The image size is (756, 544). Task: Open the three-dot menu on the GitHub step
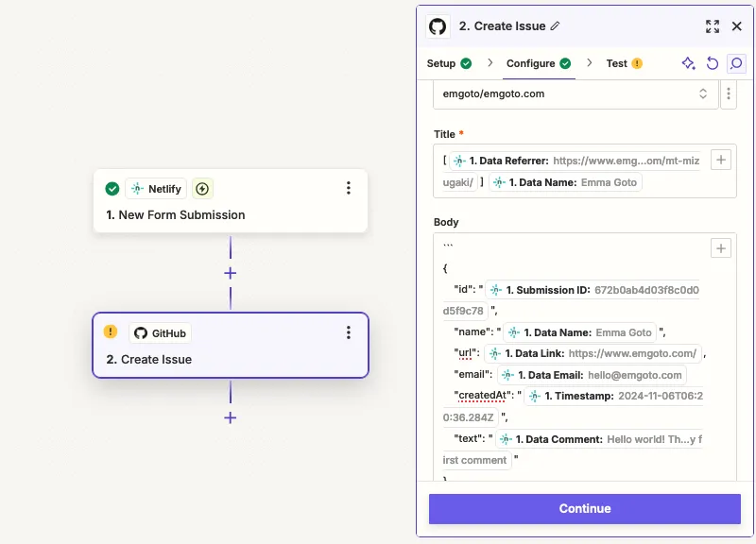point(348,332)
